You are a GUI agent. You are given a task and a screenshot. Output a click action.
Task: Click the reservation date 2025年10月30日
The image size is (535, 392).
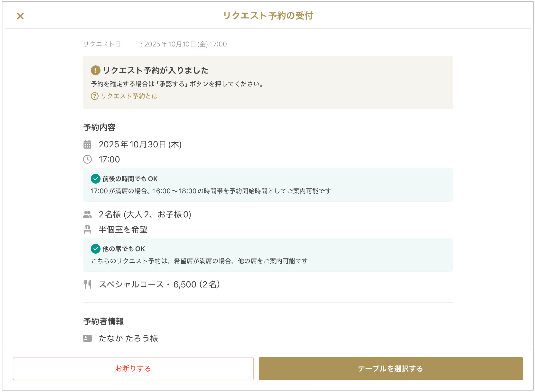coord(140,144)
